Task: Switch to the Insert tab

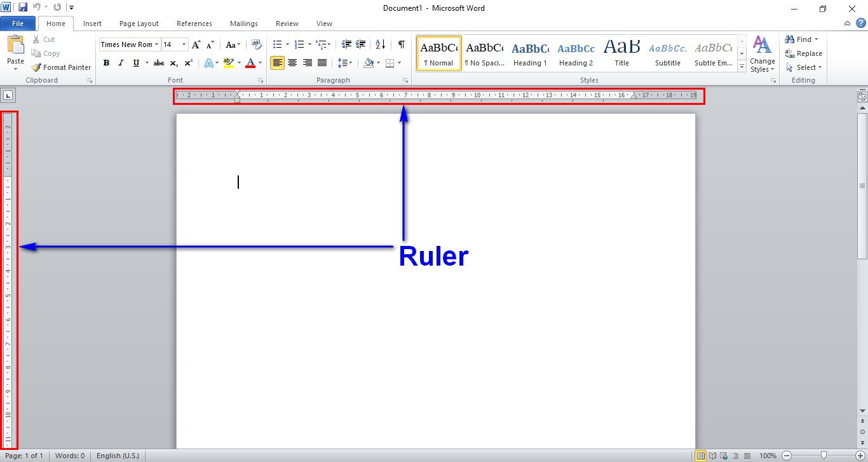Action: (92, 24)
